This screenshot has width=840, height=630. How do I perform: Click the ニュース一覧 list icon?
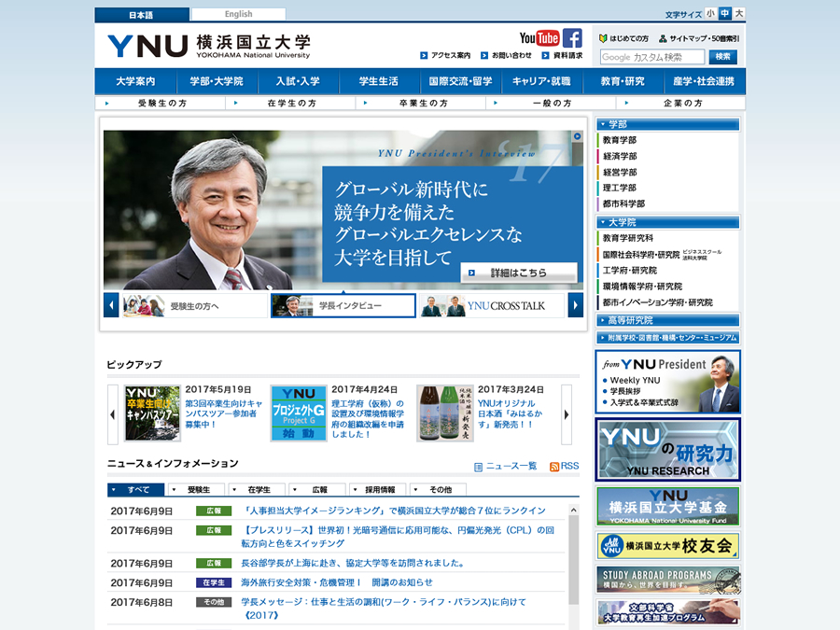click(x=479, y=468)
